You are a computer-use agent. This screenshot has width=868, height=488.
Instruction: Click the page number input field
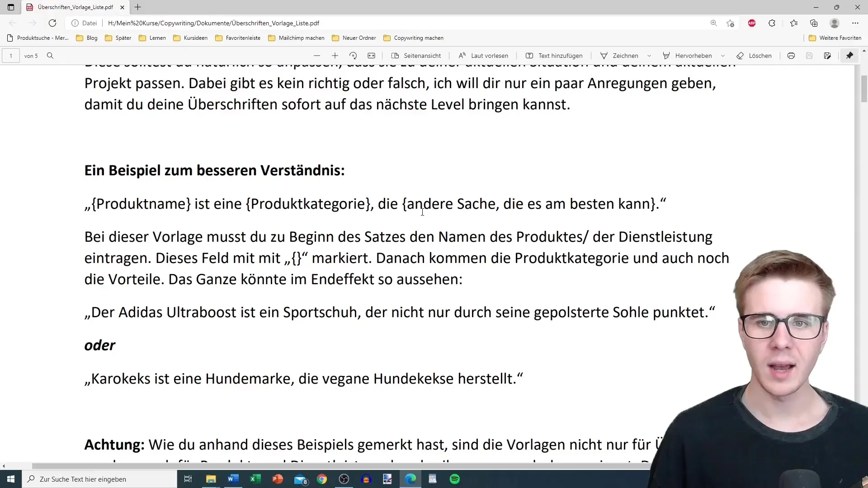[x=11, y=56]
